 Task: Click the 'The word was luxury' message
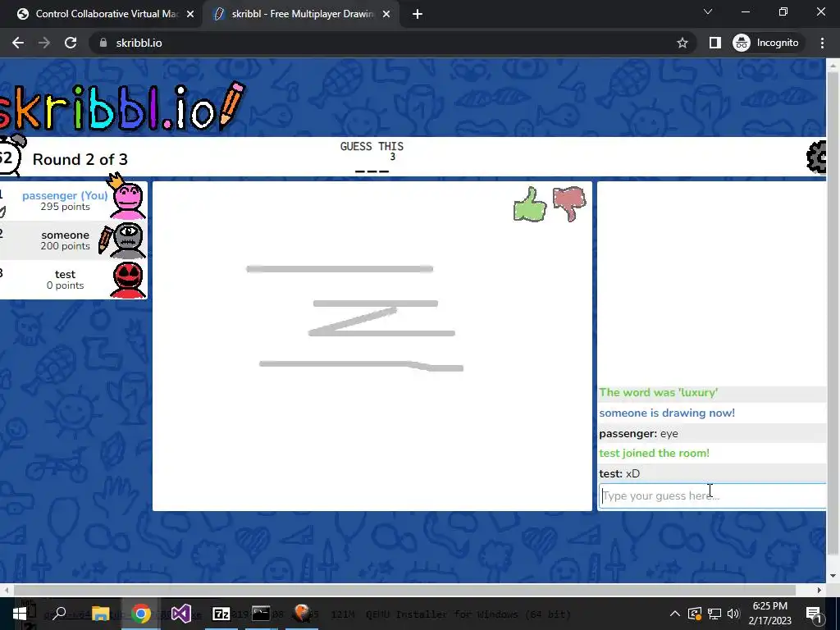659,393
